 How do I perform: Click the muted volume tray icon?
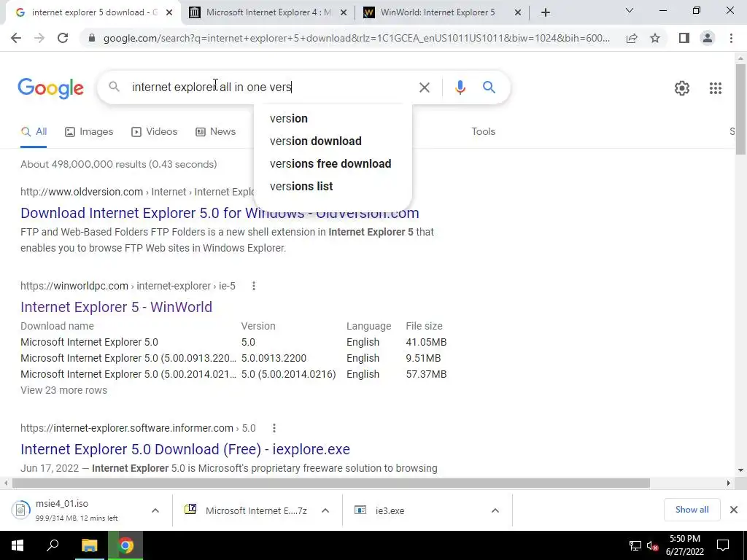[x=653, y=545]
